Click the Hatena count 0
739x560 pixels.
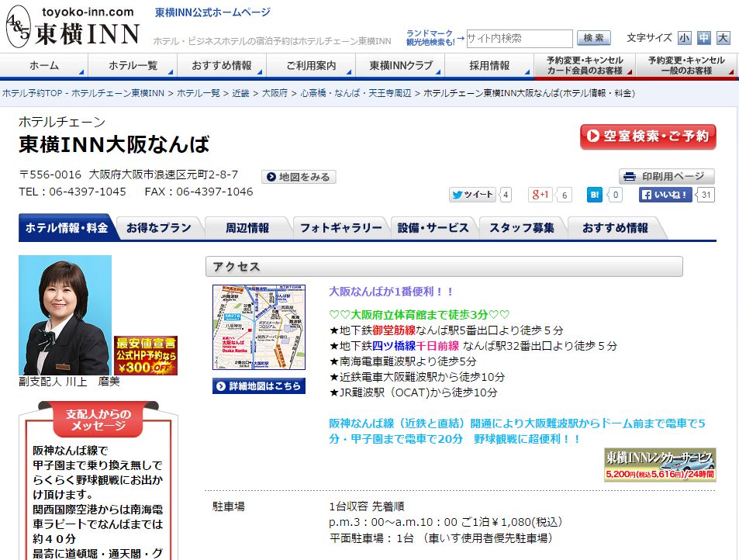point(616,195)
